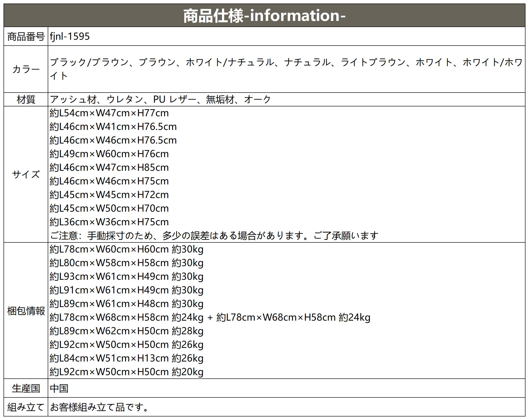
Task: Select the 梱包情報 label cell
Action: (26, 311)
